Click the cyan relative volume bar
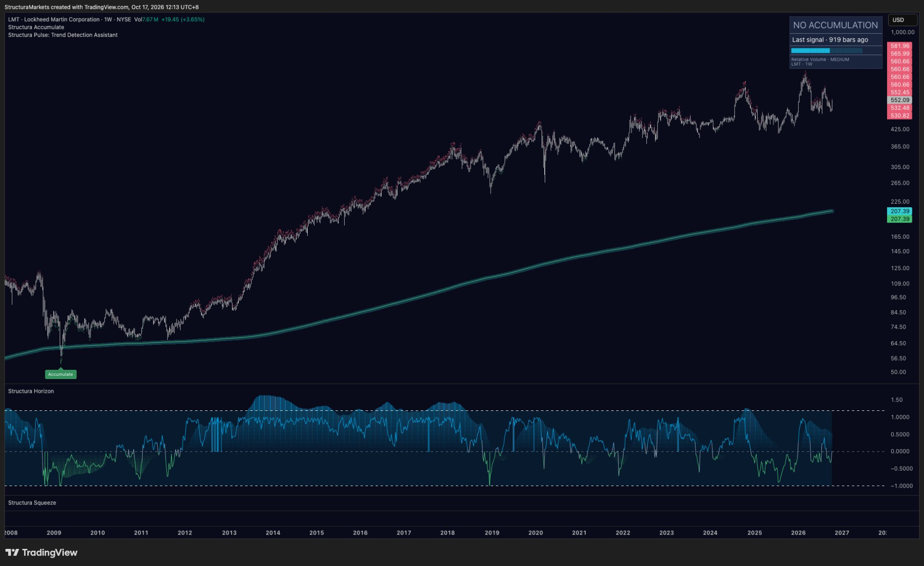 pos(810,51)
